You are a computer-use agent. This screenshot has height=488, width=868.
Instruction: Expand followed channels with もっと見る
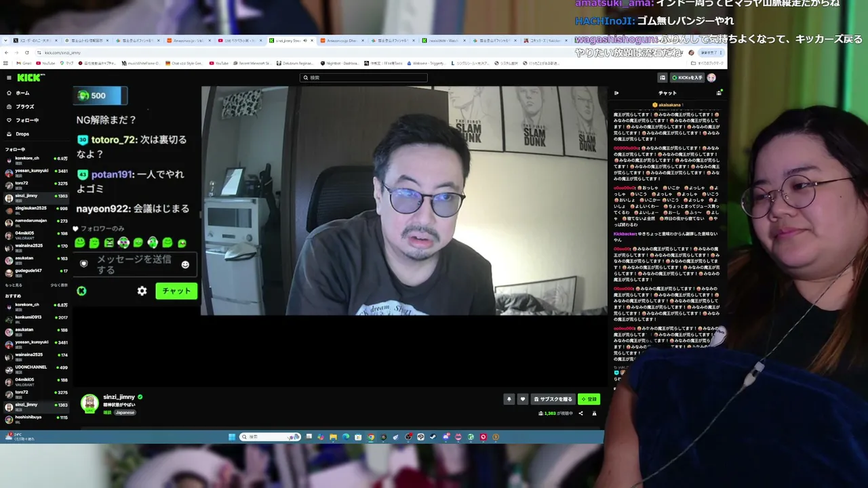pyautogui.click(x=14, y=285)
